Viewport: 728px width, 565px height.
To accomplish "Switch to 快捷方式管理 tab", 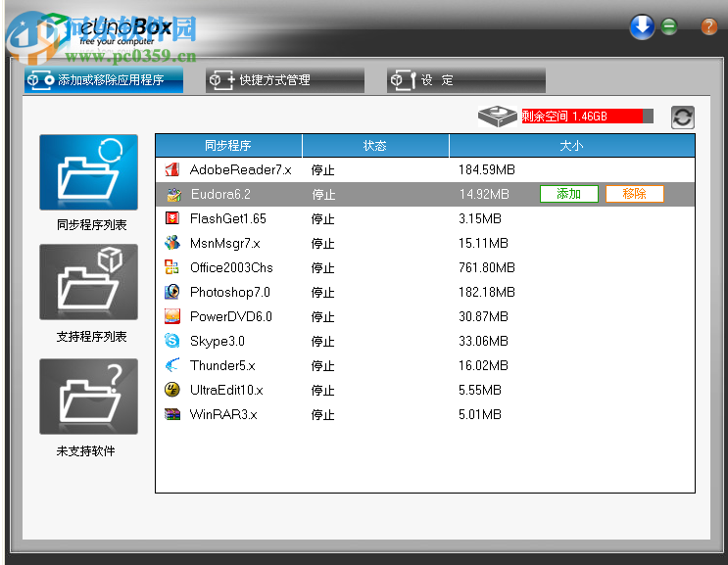I will pos(284,80).
